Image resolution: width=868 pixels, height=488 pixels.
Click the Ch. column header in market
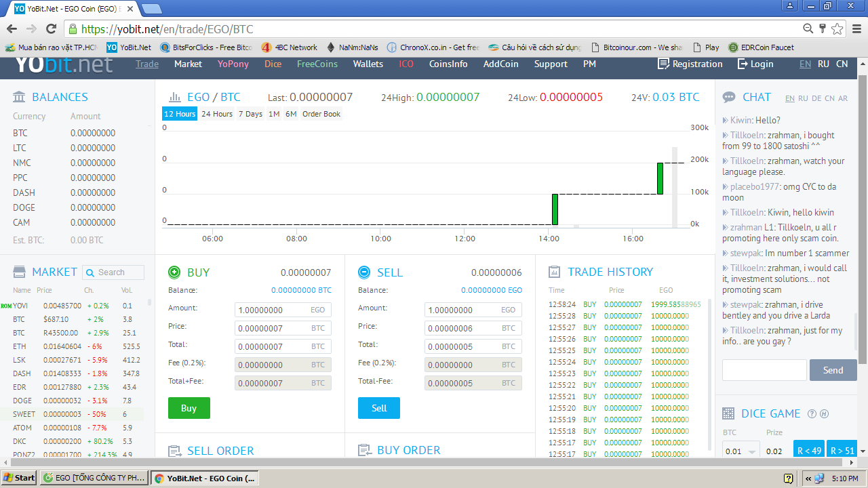click(x=88, y=290)
